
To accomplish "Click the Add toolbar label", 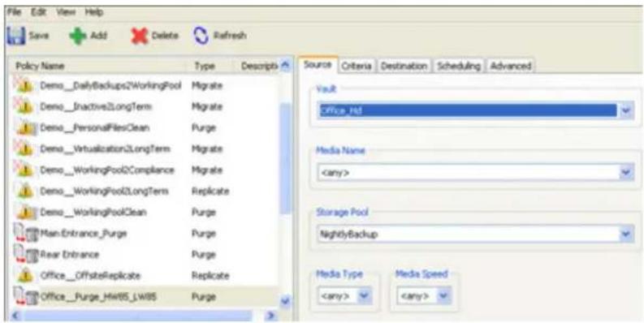I will (x=98, y=37).
